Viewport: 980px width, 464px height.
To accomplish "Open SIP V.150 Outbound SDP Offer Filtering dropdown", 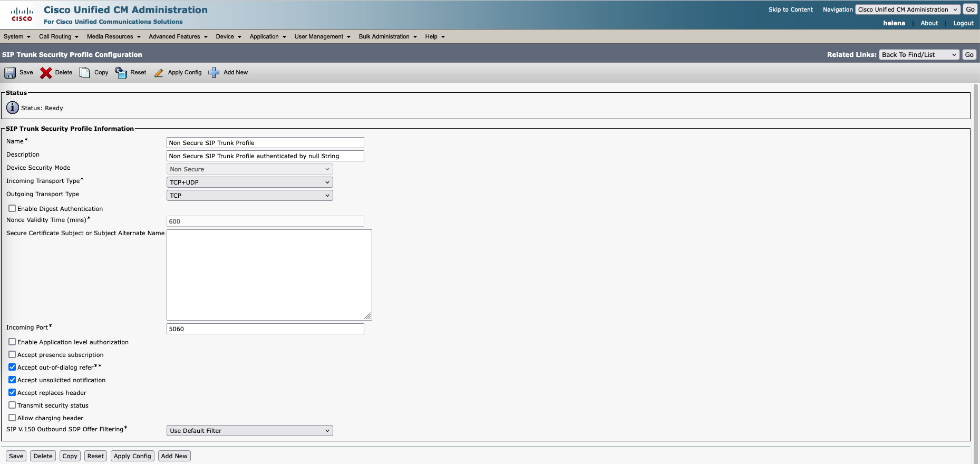I will [x=249, y=431].
